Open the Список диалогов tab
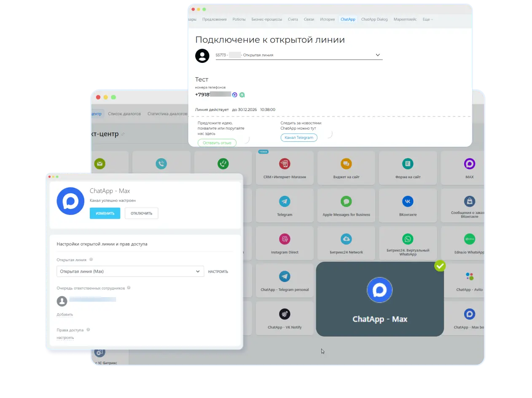This screenshot has width=532, height=398. pyautogui.click(x=124, y=114)
